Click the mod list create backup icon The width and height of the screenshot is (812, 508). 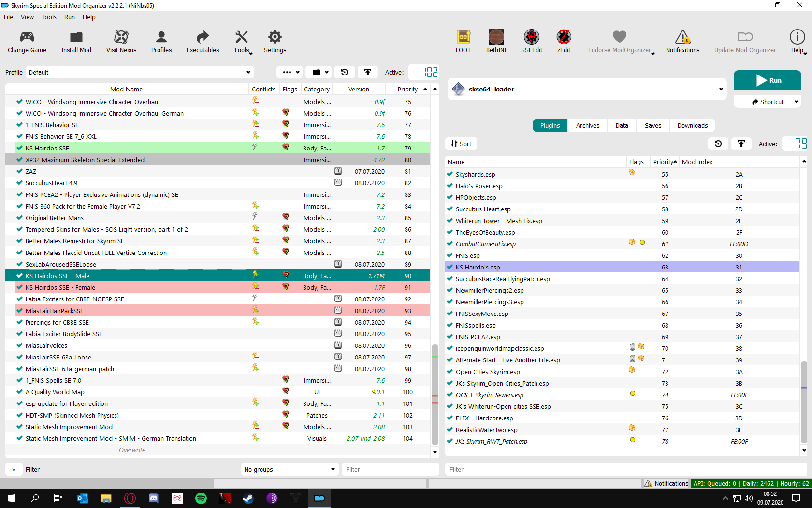pyautogui.click(x=368, y=72)
